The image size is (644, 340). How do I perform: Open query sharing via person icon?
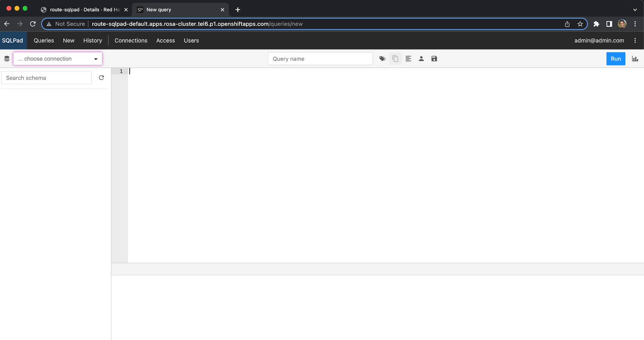(421, 59)
